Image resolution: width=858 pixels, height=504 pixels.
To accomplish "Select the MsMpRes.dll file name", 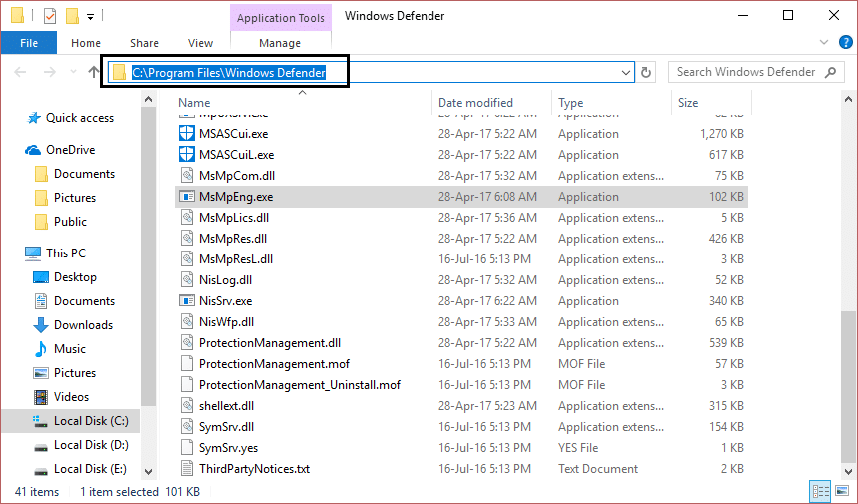I will (233, 239).
